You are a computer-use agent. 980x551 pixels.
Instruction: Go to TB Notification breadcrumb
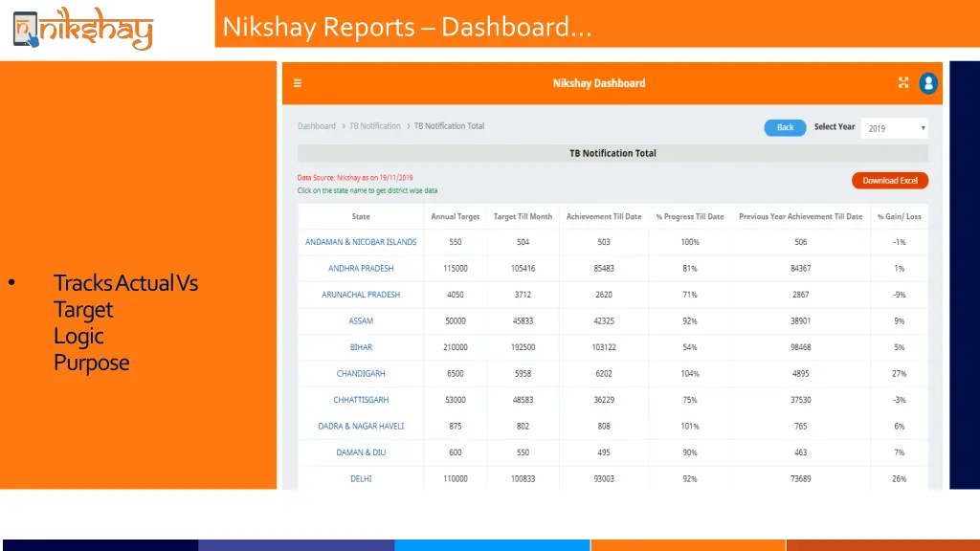375,126
